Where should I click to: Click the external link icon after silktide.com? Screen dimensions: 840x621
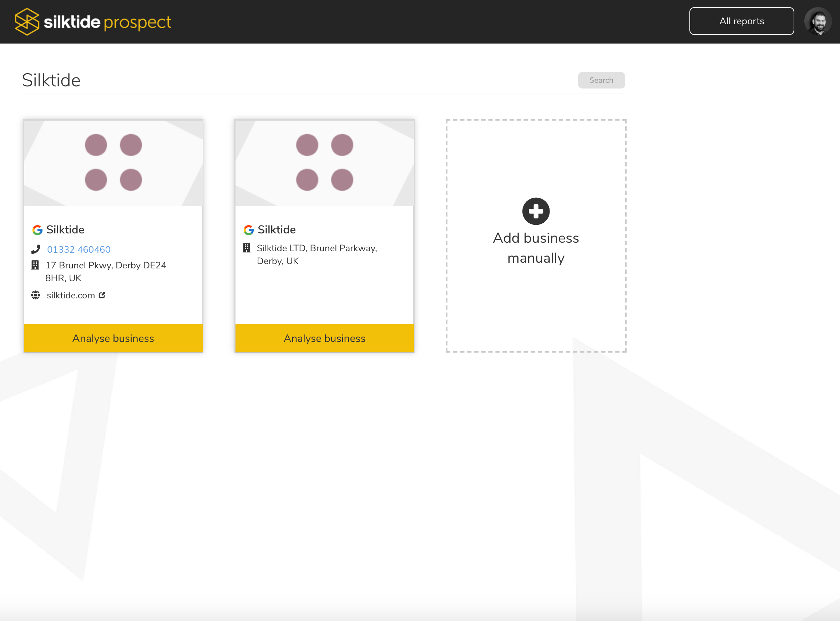pyautogui.click(x=102, y=295)
